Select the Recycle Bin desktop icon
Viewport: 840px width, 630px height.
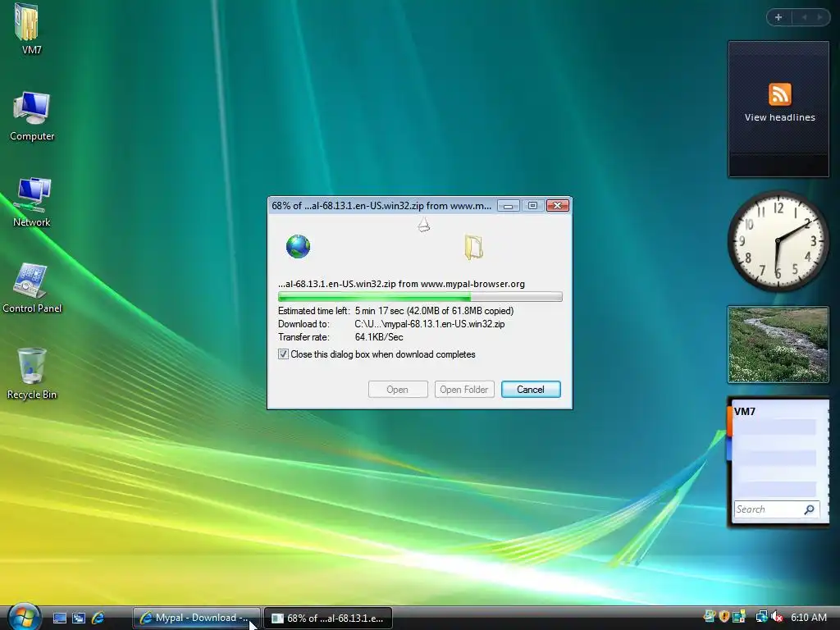32,367
